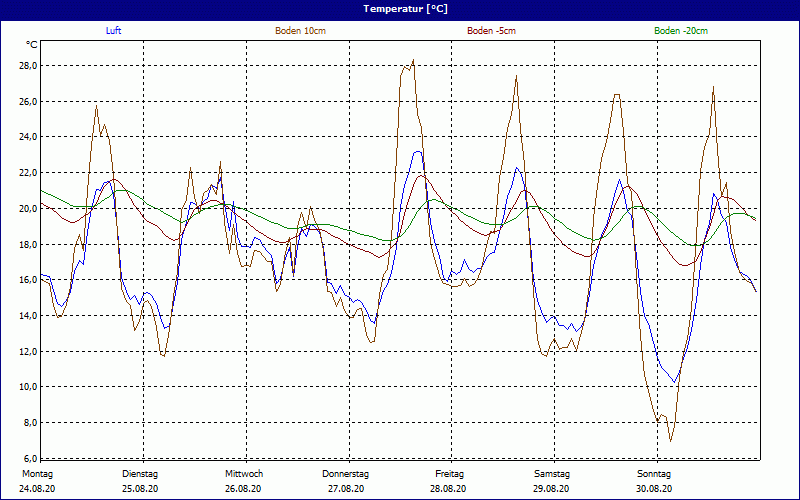Click the 'Montag' day label
The image size is (800, 500).
pos(37,474)
